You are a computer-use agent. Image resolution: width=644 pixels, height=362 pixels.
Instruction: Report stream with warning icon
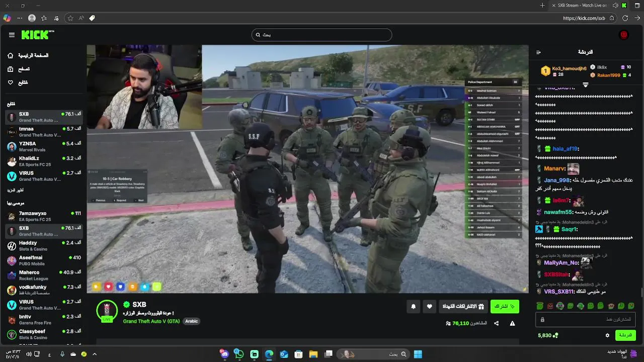click(x=512, y=323)
